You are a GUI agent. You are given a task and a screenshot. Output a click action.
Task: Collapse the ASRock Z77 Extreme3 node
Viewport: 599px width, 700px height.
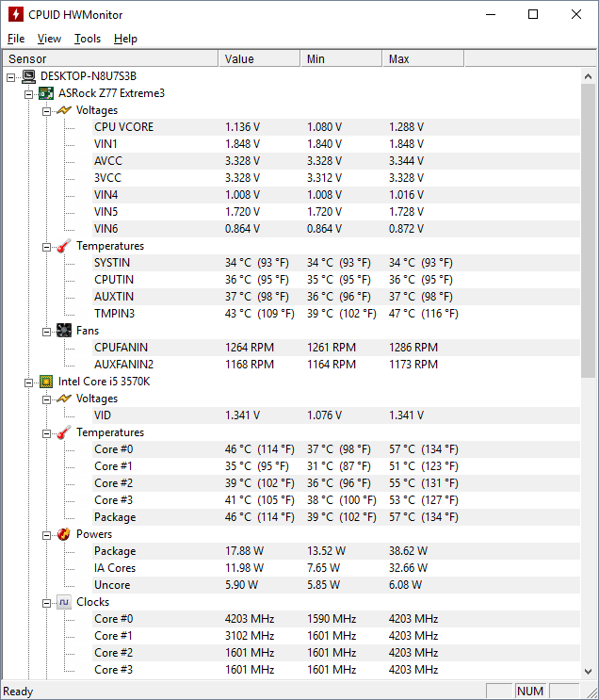(28, 93)
